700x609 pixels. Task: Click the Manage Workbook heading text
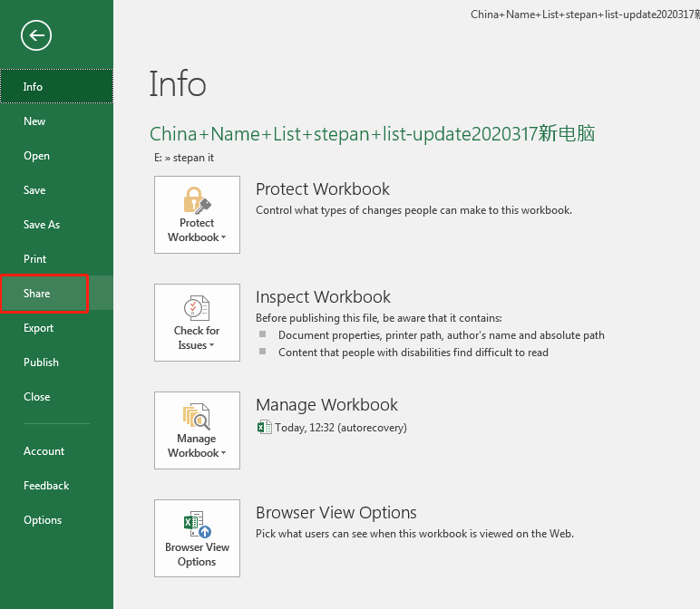click(326, 405)
